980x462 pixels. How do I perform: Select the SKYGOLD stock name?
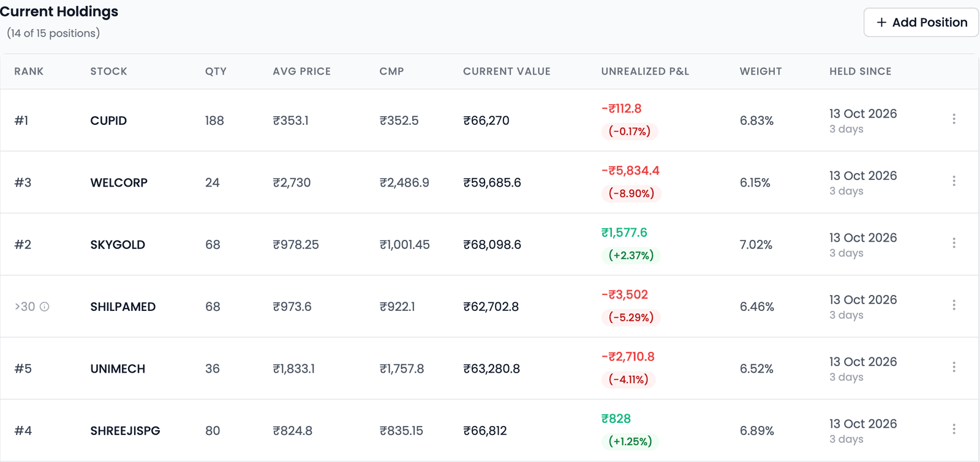click(118, 245)
